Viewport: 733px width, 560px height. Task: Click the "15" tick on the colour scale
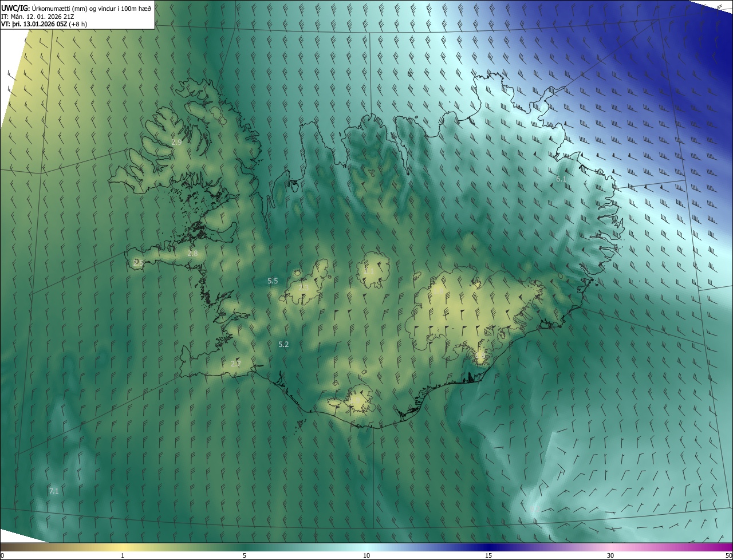click(488, 555)
